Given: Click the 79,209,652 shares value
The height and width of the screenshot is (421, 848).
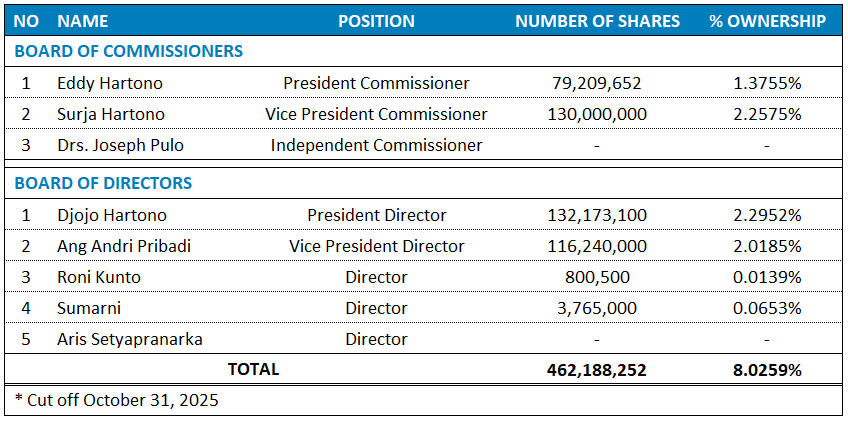Looking at the screenshot, I should [597, 83].
